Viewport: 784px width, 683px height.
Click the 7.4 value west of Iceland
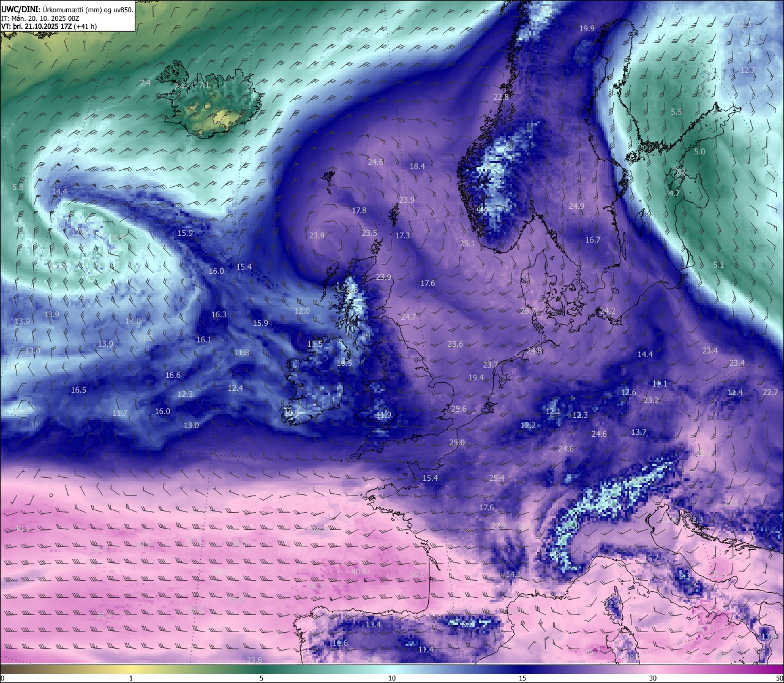(145, 83)
